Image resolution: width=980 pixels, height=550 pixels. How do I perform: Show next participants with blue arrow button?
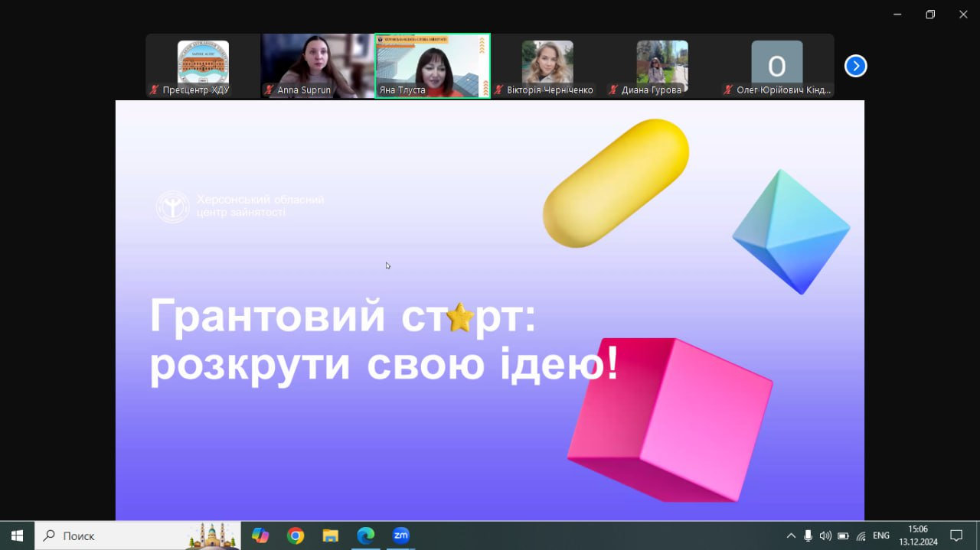(x=855, y=67)
